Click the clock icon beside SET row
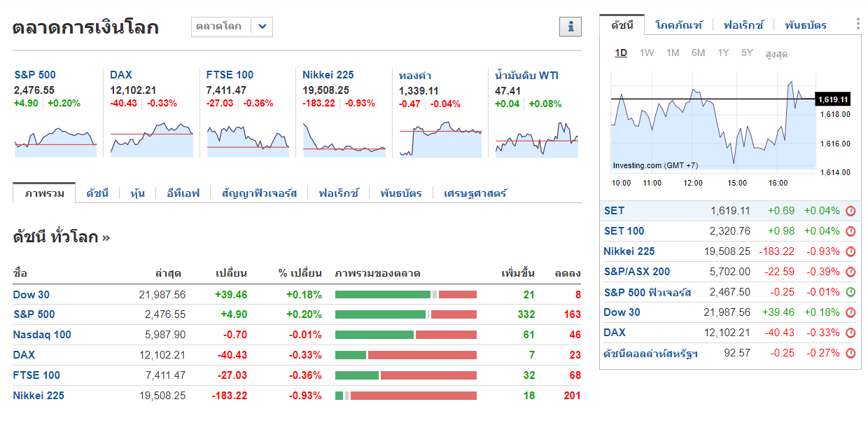The width and height of the screenshot is (868, 423). [x=850, y=211]
